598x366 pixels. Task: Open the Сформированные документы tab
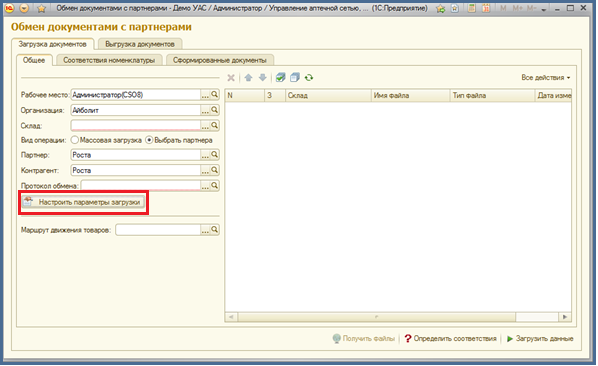(220, 60)
